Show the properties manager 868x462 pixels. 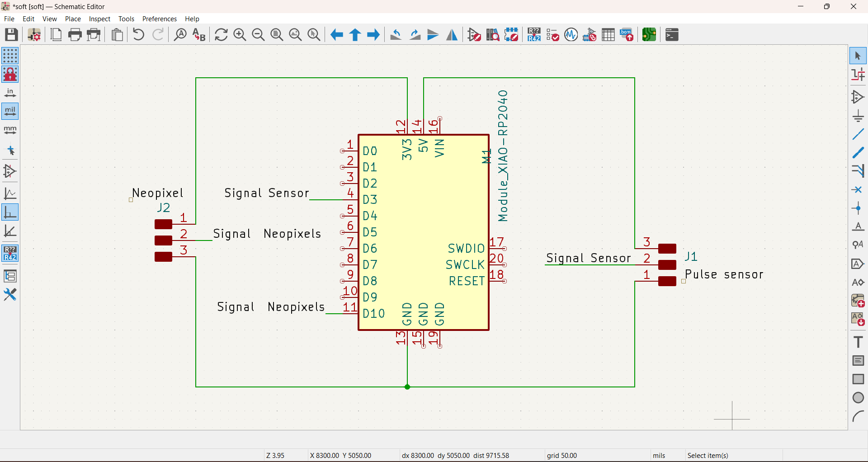point(10,295)
